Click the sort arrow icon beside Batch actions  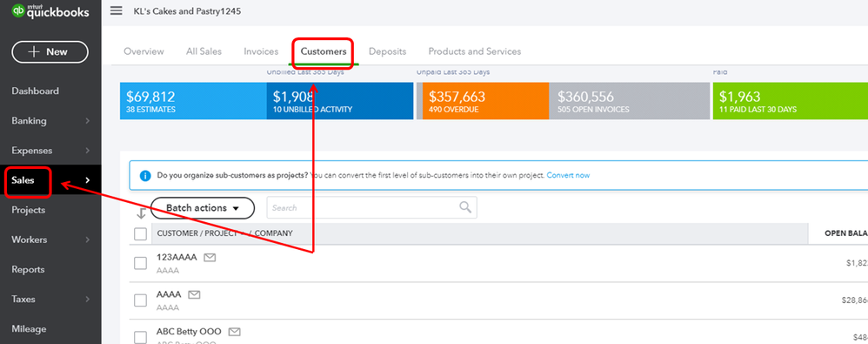coord(141,213)
